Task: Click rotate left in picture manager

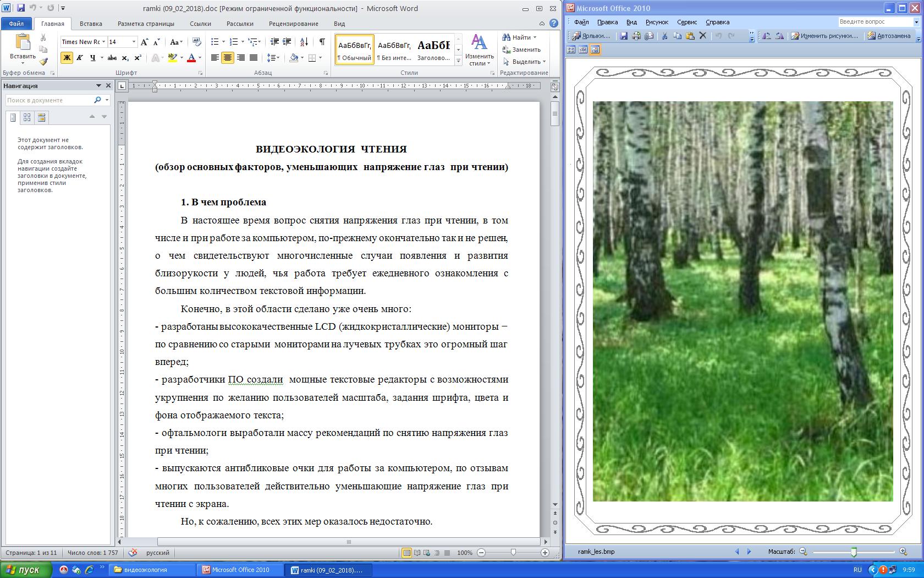Action: (767, 36)
